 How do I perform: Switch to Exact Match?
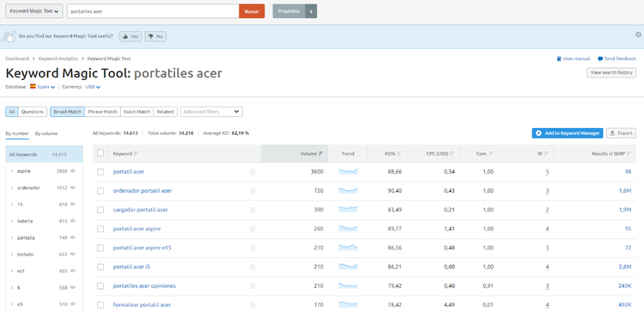coord(137,112)
